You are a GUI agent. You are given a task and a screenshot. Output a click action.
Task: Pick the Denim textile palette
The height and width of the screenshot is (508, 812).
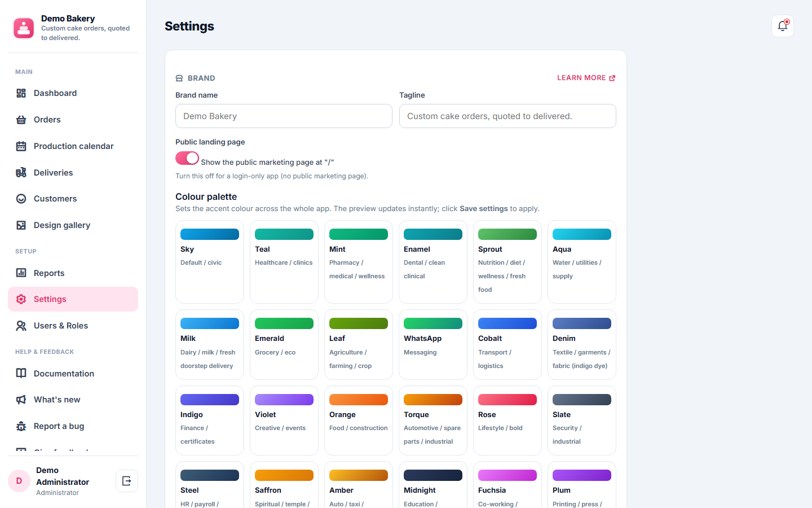582,345
